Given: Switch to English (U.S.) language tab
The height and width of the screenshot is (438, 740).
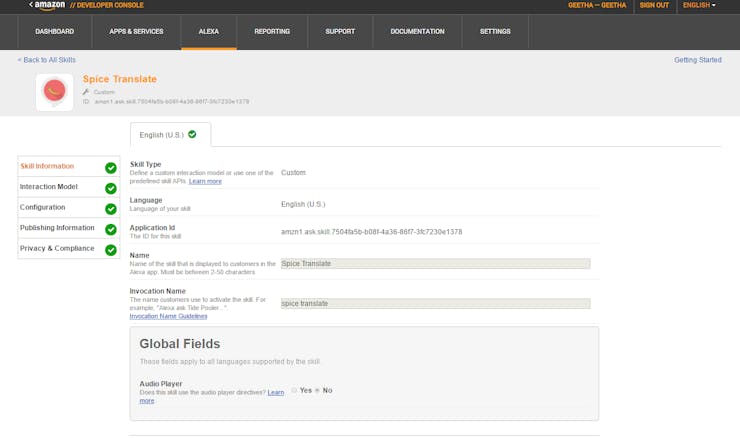Looking at the screenshot, I should tap(170, 135).
